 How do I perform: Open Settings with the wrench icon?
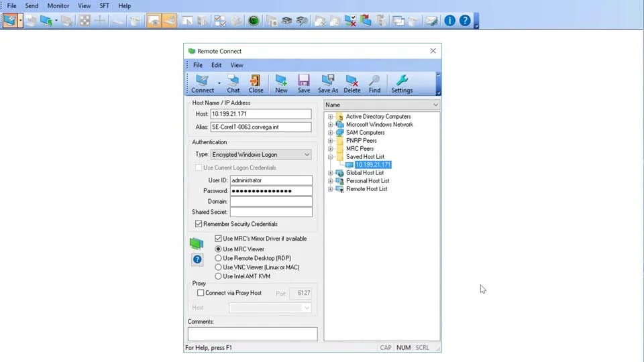402,84
